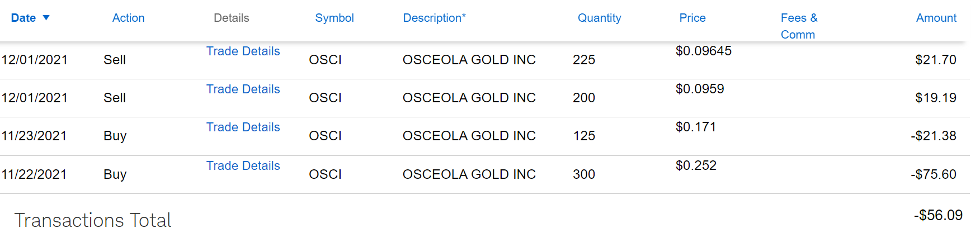
Task: Click the Transactions Total label
Action: (92, 220)
